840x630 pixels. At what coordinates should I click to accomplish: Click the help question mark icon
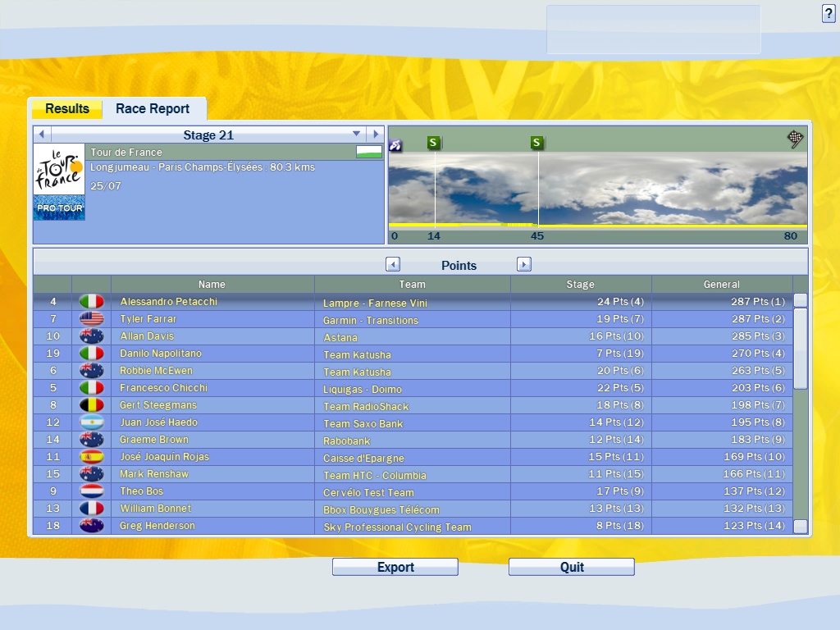[829, 13]
